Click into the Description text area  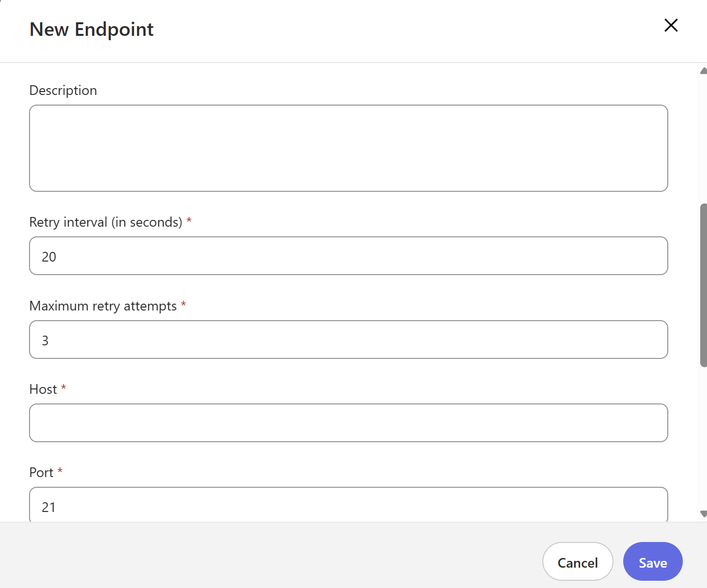[x=349, y=148]
